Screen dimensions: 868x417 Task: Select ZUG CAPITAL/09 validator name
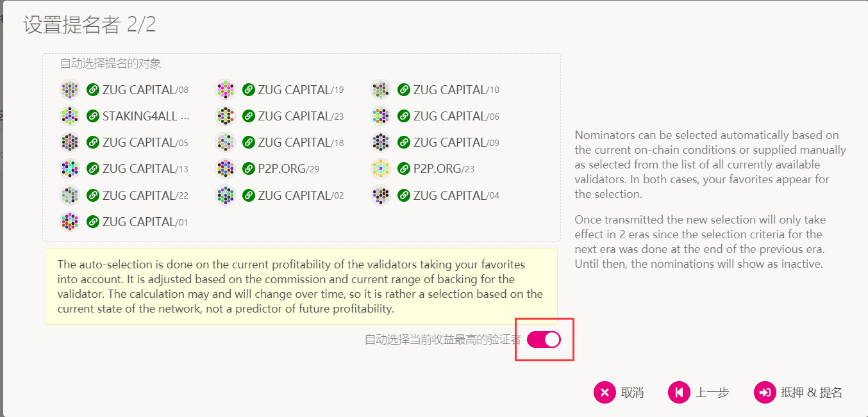pyautogui.click(x=456, y=142)
